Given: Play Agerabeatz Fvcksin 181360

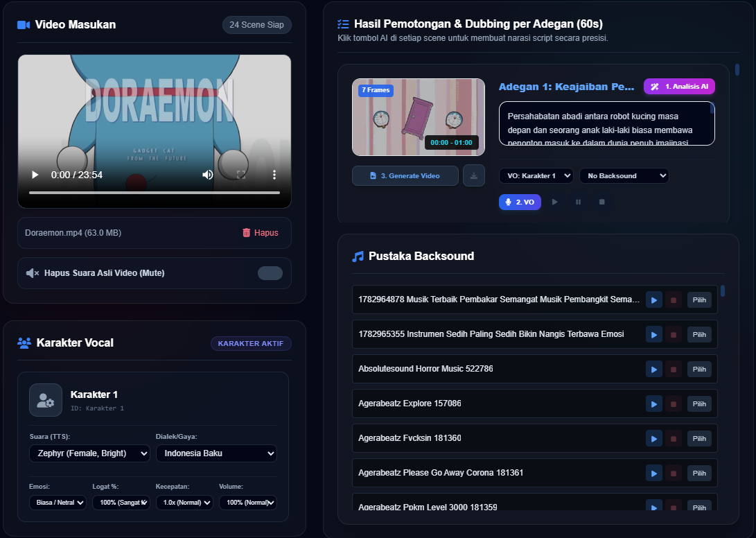Looking at the screenshot, I should tap(653, 439).
